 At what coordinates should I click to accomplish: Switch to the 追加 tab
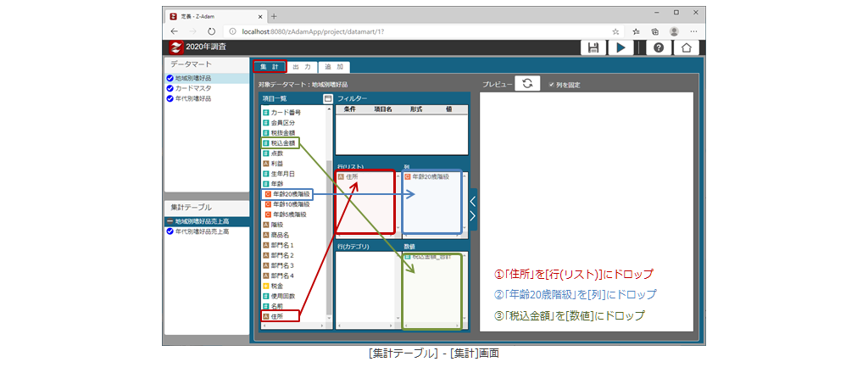click(334, 67)
